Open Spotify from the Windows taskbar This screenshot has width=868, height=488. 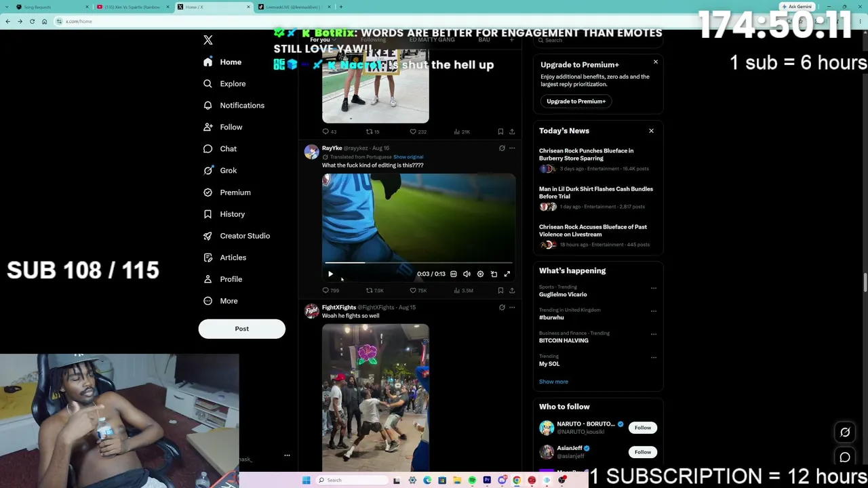point(472,481)
